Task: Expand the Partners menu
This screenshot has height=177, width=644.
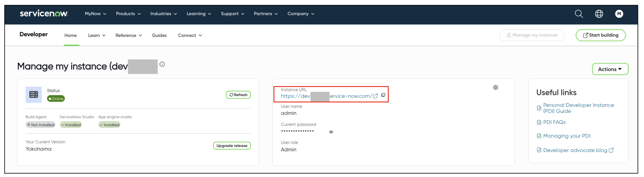Action: point(266,14)
